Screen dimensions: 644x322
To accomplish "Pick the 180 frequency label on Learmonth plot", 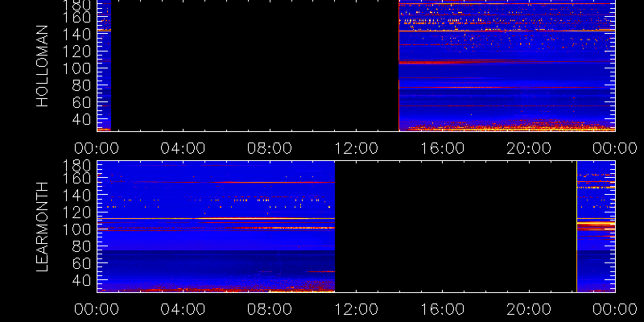I will point(75,167).
